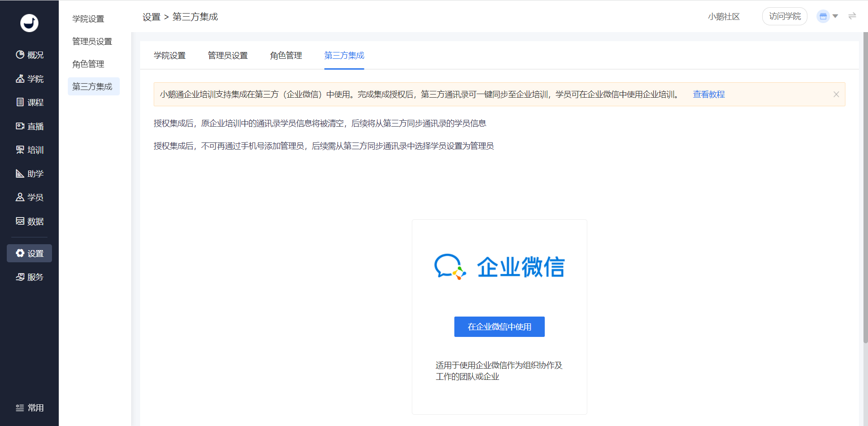Open 角色管理 in the secondary sidebar

click(88, 64)
